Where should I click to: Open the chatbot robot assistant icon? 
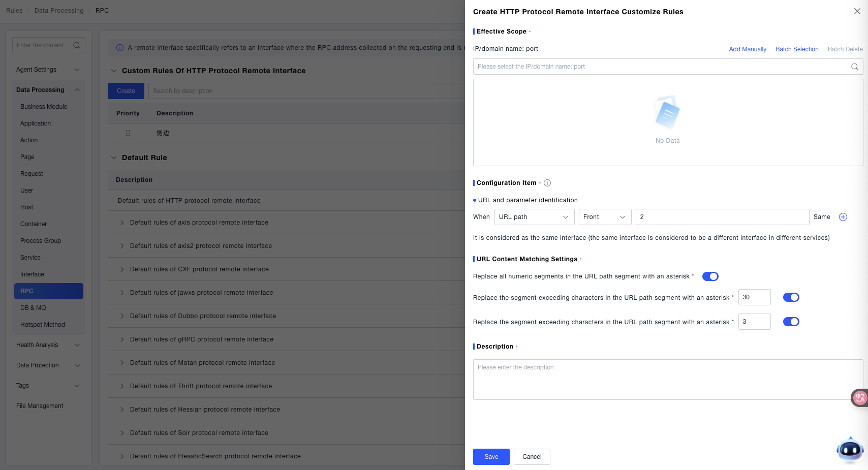pyautogui.click(x=850, y=450)
